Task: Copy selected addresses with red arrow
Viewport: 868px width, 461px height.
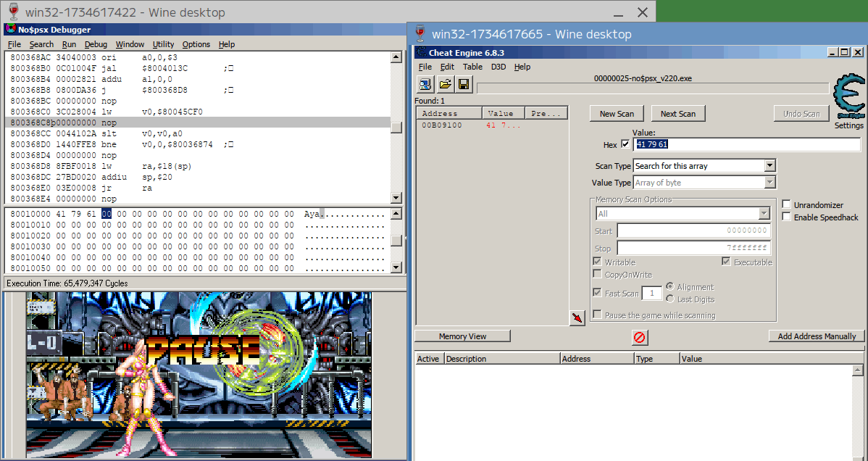Action: click(577, 317)
